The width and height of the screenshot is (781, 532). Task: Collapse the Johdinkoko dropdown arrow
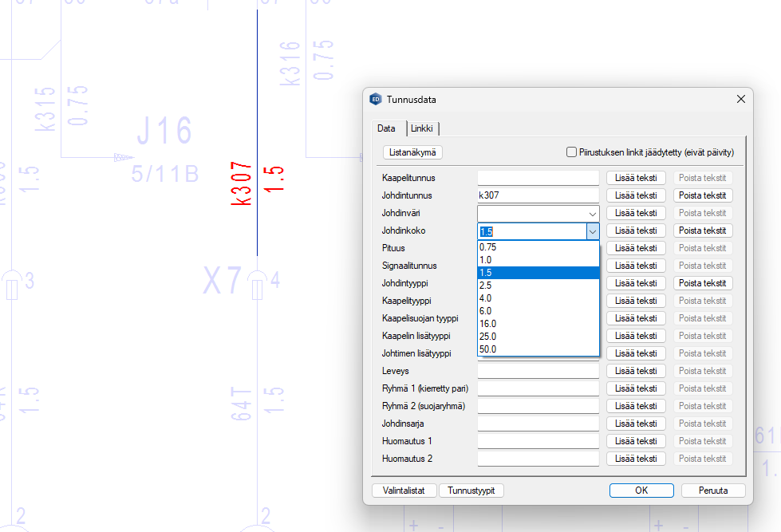pos(592,231)
